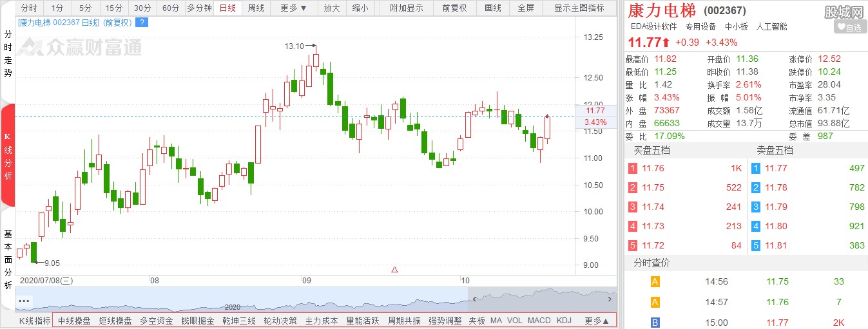Image resolution: width=868 pixels, height=329 pixels.
Task: Switch to the 分时 timeframe
Action: pos(29,8)
